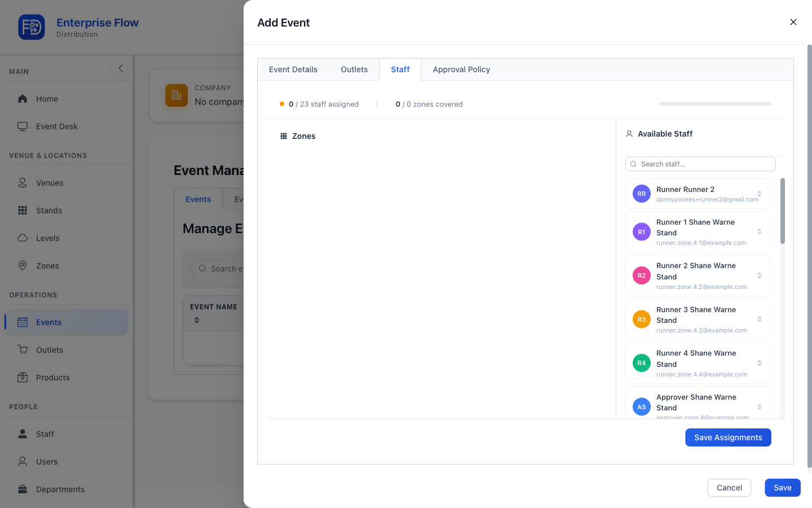Screen dimensions: 812x508
Task: Click the Enterprise Flow title text
Action: (x=98, y=23)
